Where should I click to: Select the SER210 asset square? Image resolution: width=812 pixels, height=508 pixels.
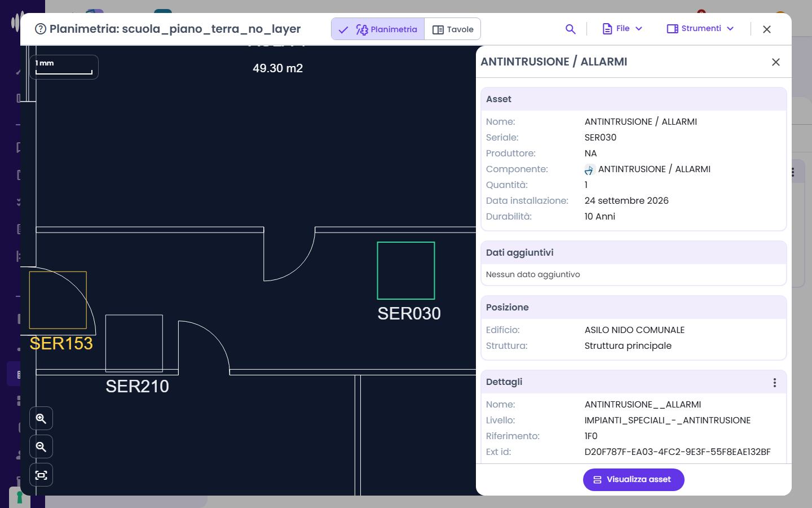134,343
